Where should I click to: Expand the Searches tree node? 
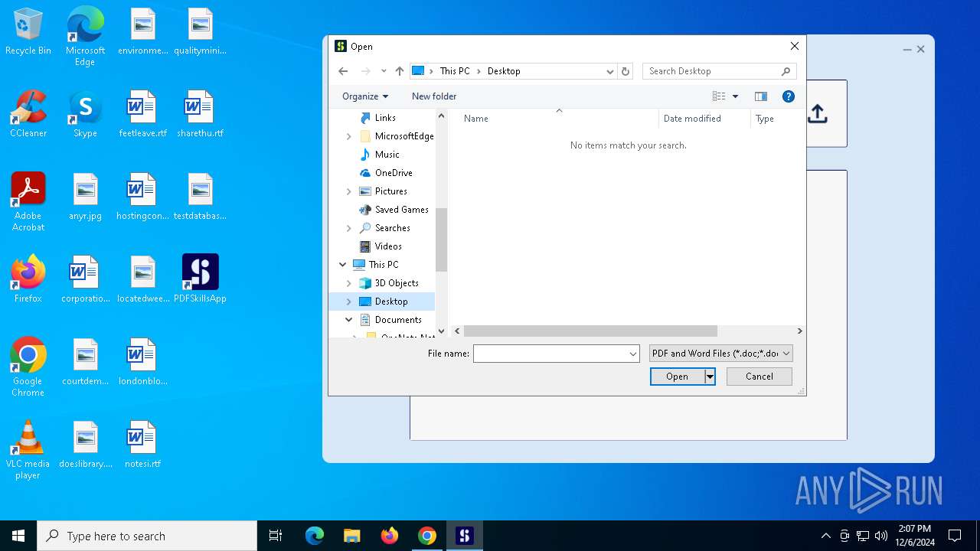click(x=349, y=228)
